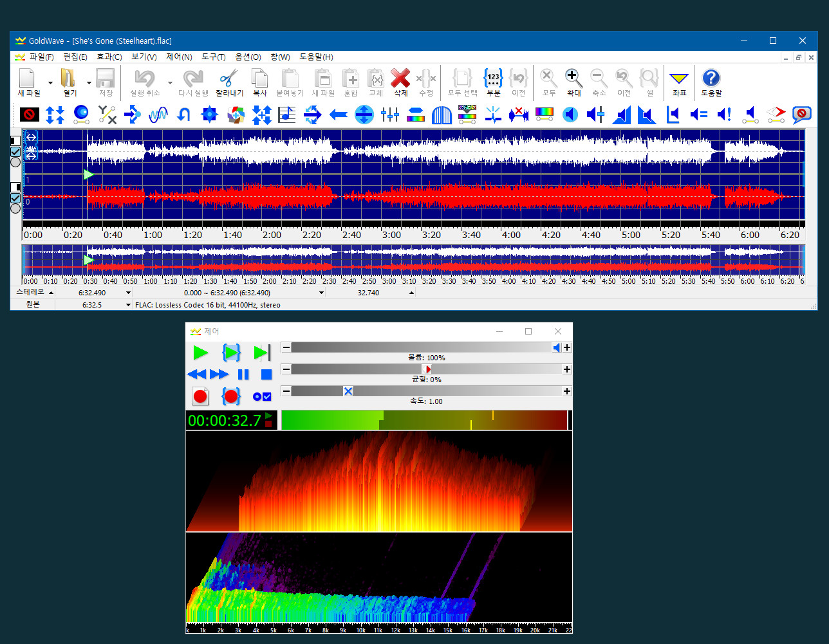Viewport: 829px width, 644px height.
Task: Click speech-bubble censor icon at toolbar end
Action: point(801,115)
